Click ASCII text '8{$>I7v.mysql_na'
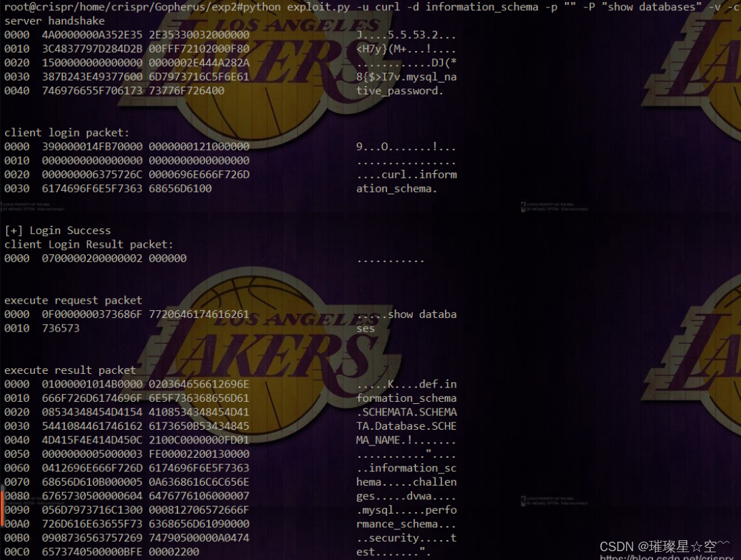 point(407,76)
